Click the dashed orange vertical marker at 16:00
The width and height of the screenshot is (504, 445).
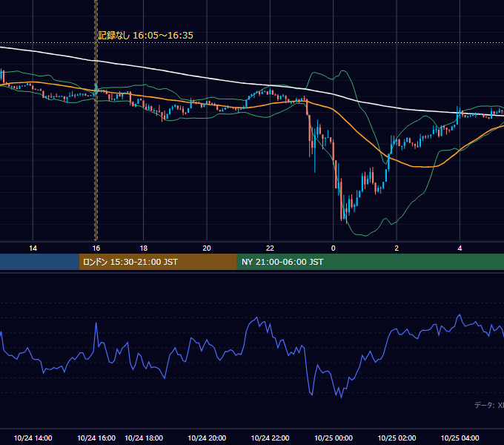tap(96, 120)
